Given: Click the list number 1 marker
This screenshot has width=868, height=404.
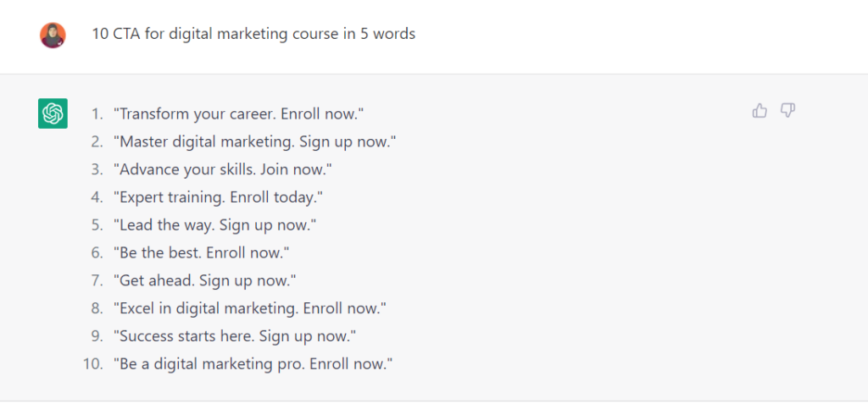Looking at the screenshot, I should [x=97, y=114].
